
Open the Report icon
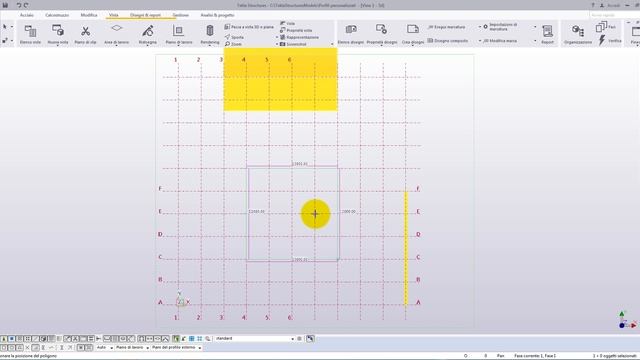click(547, 34)
